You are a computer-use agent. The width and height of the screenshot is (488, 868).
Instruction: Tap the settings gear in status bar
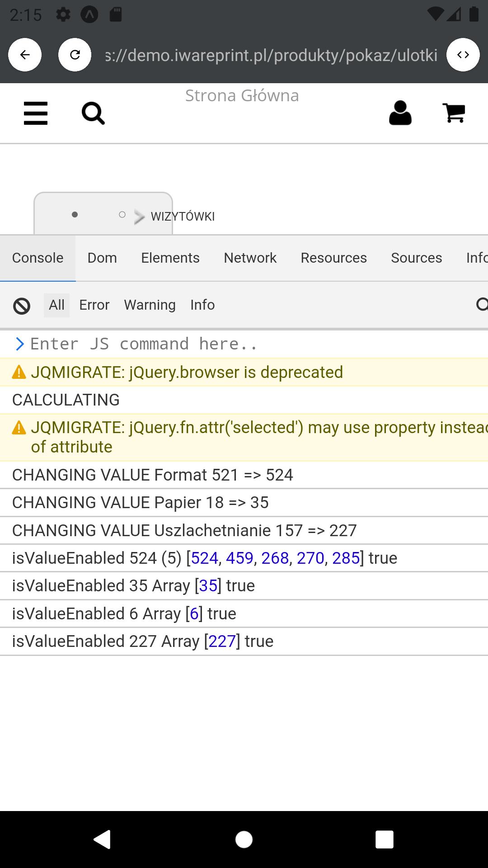point(63,15)
